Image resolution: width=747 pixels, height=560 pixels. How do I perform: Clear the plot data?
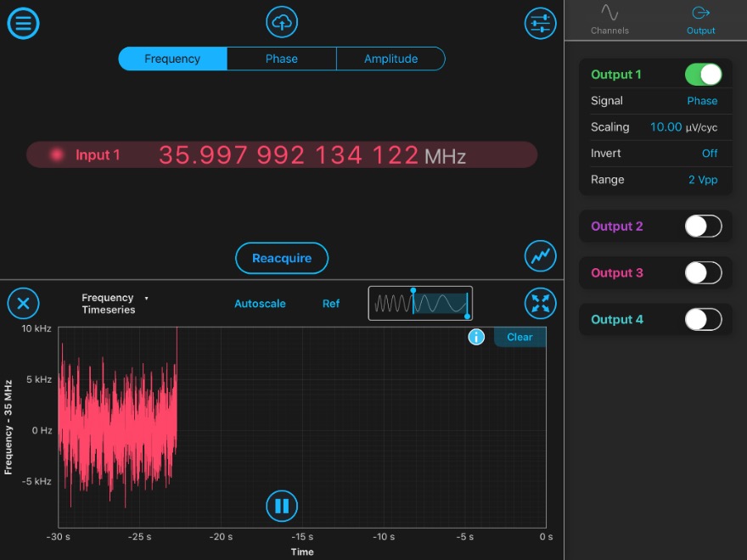(520, 337)
